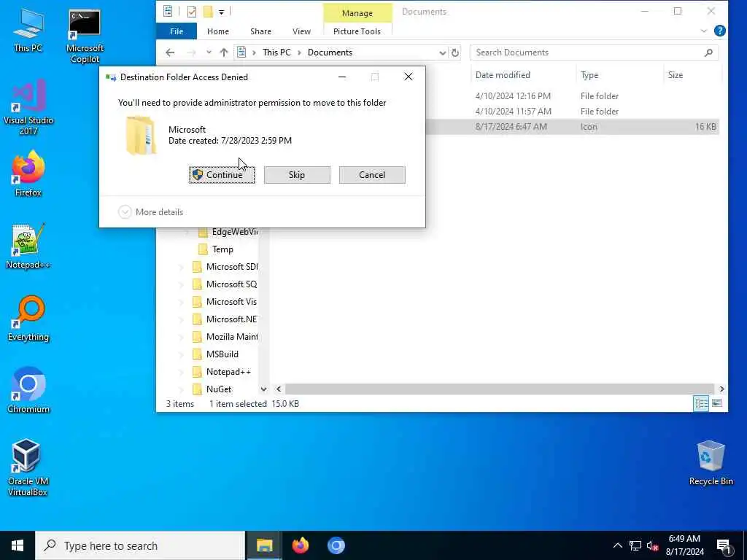Go up one folder level

click(223, 52)
